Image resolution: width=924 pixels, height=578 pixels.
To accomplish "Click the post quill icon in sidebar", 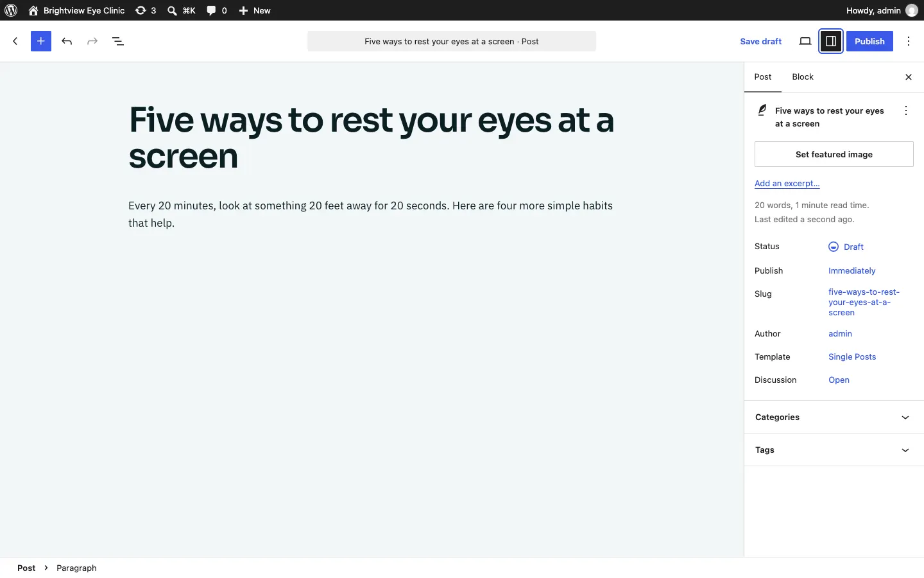I will tap(762, 110).
